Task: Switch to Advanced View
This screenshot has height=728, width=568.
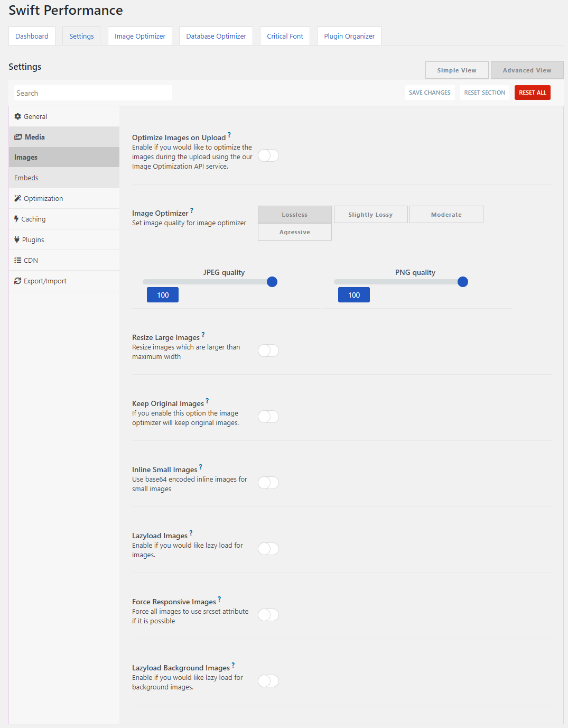Action: pyautogui.click(x=527, y=70)
